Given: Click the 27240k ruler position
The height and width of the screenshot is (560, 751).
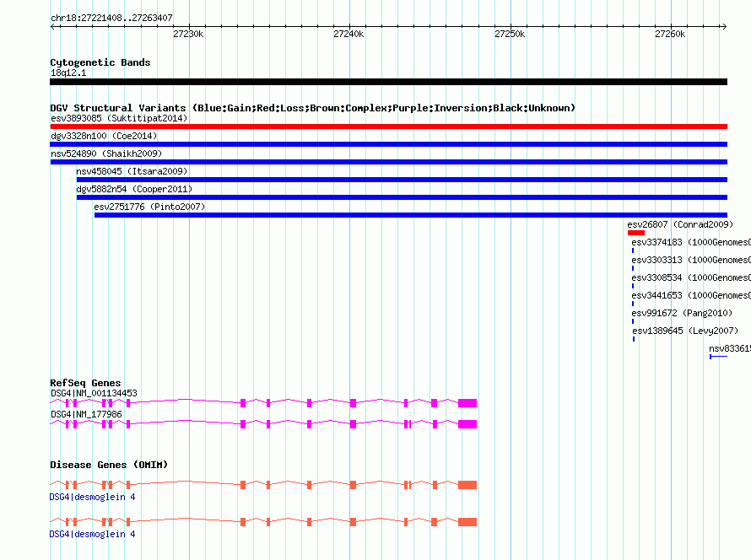Looking at the screenshot, I should tap(348, 34).
